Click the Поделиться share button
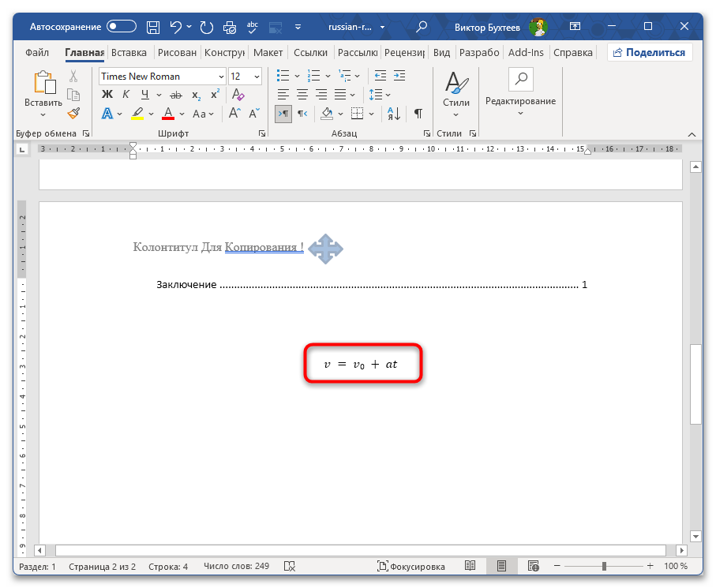Screen dimensions: 716x588 click(x=650, y=53)
